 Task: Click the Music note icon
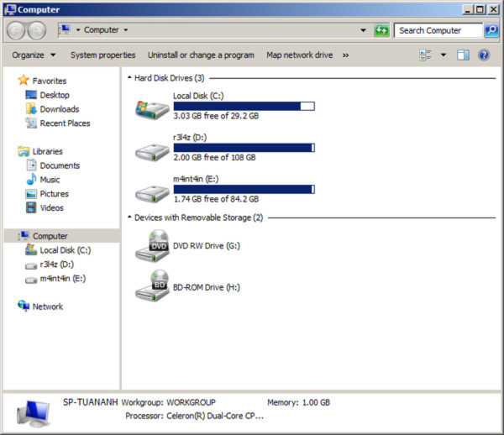click(x=31, y=179)
